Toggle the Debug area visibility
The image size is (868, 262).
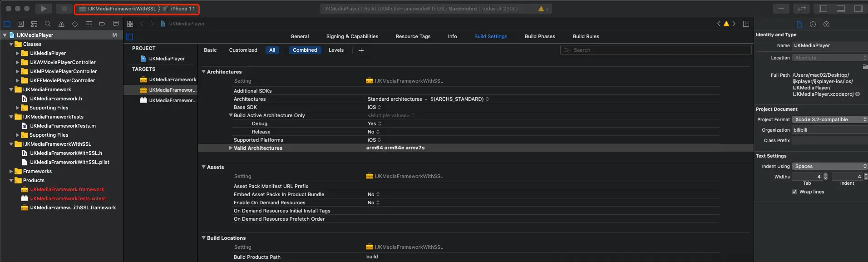(841, 9)
